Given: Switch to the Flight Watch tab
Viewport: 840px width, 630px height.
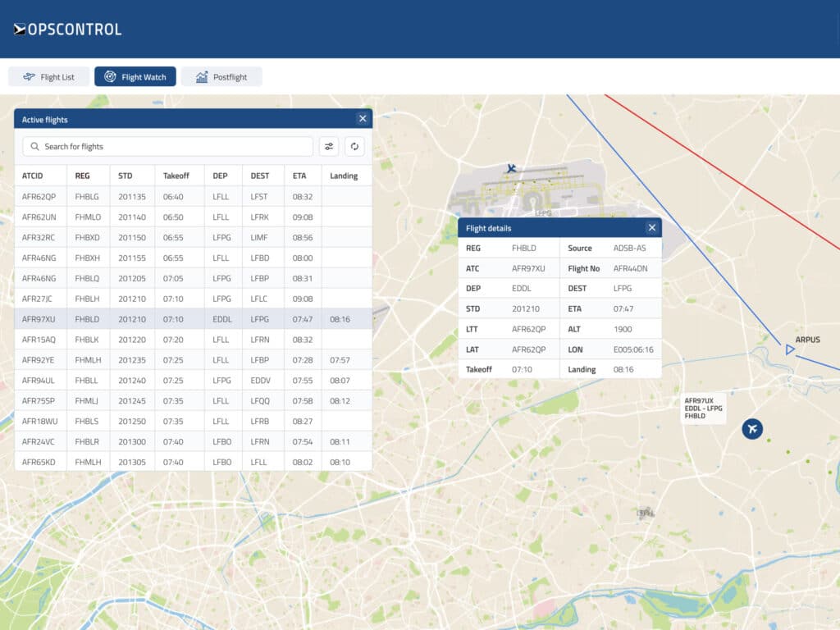Looking at the screenshot, I should (135, 76).
